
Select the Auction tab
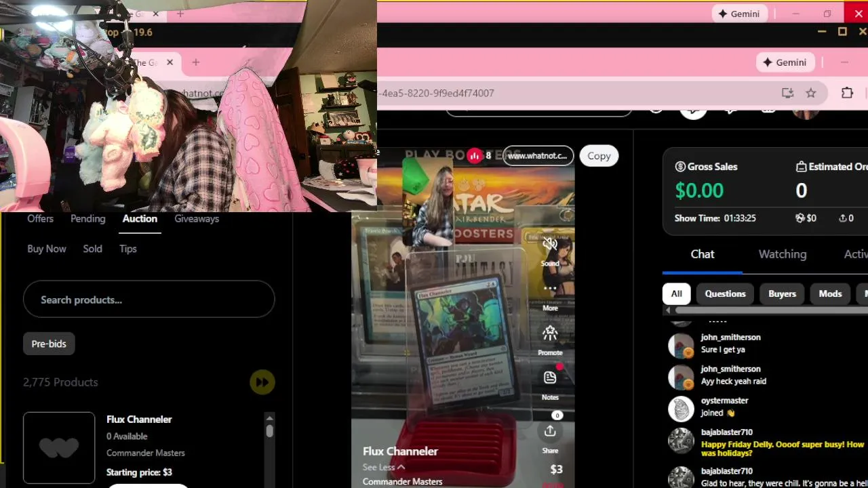coord(140,219)
